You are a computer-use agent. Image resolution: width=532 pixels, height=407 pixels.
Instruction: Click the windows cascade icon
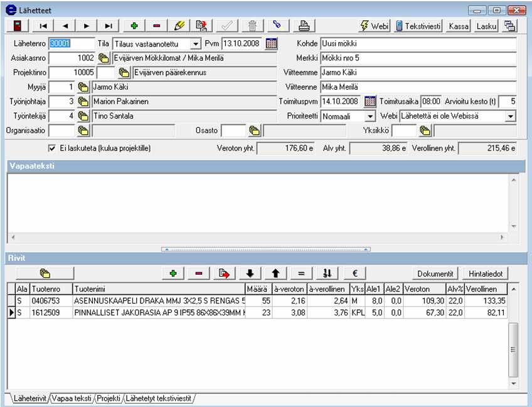509,26
